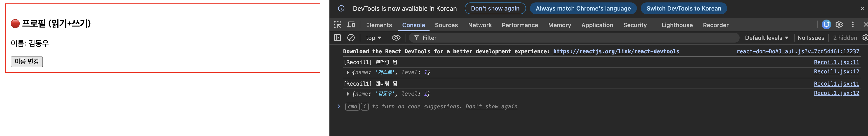Viewport: 868px width, 136px height.
Task: Open DevTools settings gear icon
Action: click(x=839, y=25)
